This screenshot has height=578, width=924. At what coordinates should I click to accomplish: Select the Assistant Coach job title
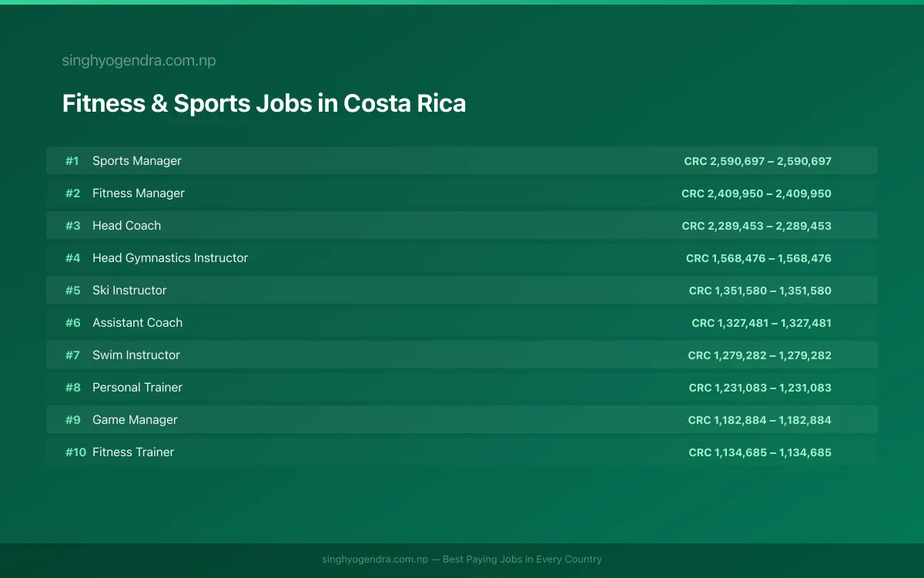click(x=138, y=323)
